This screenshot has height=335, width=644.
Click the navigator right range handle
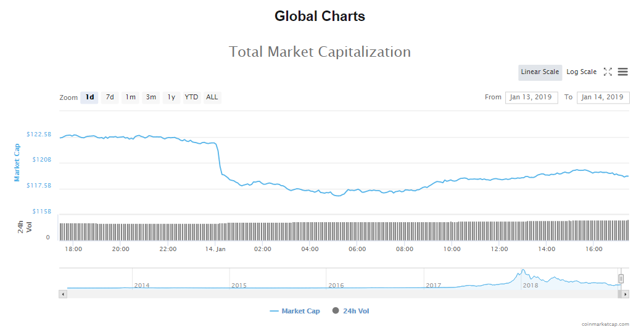point(621,278)
